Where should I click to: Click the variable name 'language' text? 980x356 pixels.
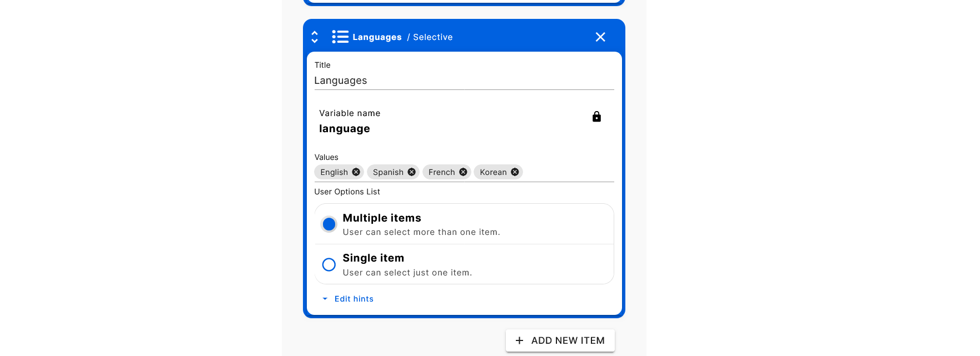345,129
